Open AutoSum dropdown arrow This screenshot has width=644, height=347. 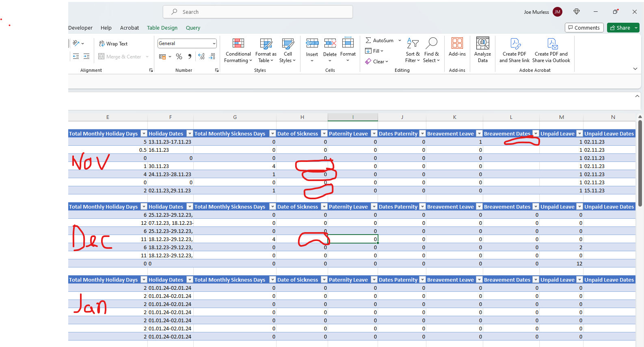pos(400,40)
